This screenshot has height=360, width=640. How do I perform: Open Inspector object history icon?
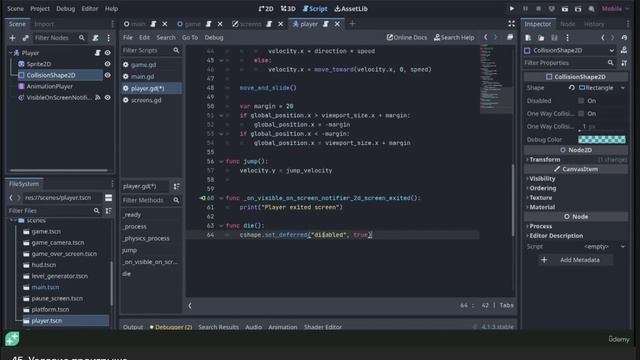(x=624, y=38)
